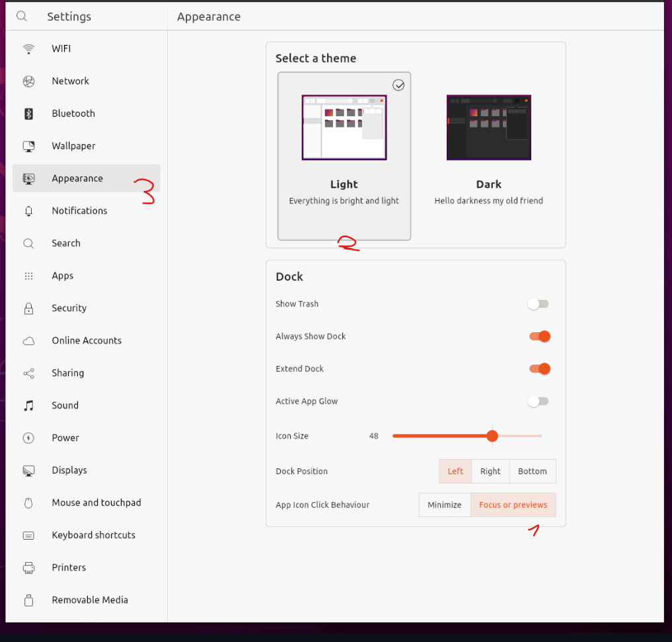Open Displays settings
This screenshot has width=672, height=642.
[86, 471]
